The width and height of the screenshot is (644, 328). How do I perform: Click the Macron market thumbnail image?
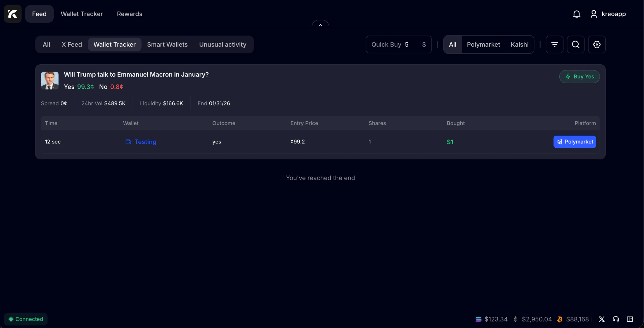[50, 81]
